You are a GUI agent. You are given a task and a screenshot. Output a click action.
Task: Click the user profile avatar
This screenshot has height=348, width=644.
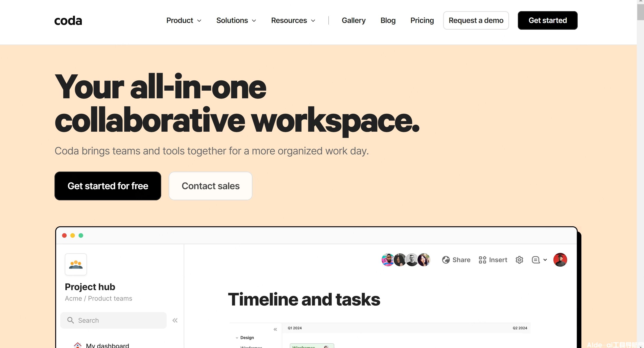560,260
